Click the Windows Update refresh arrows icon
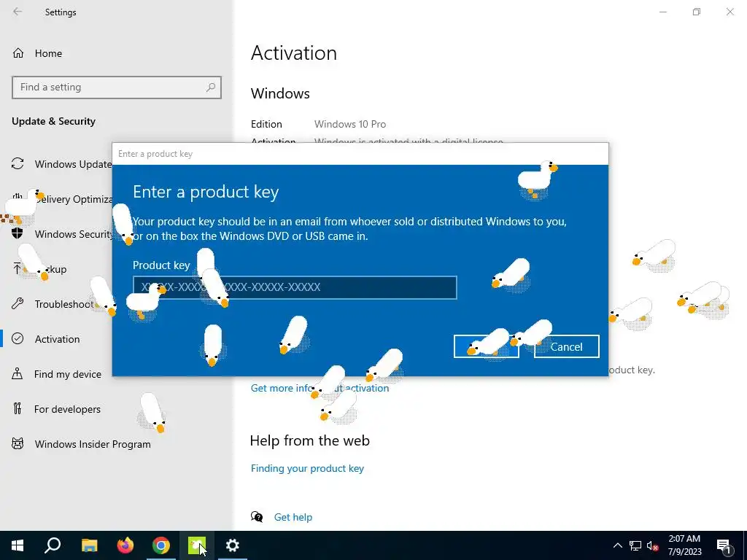Image resolution: width=747 pixels, height=560 pixels. 18,164
